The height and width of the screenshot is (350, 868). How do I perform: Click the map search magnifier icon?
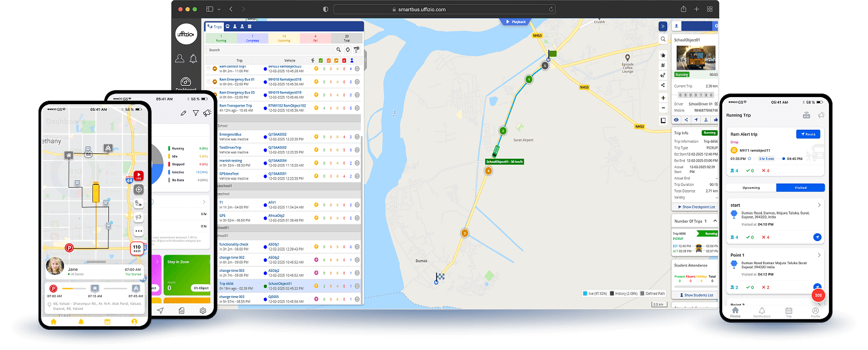(663, 39)
